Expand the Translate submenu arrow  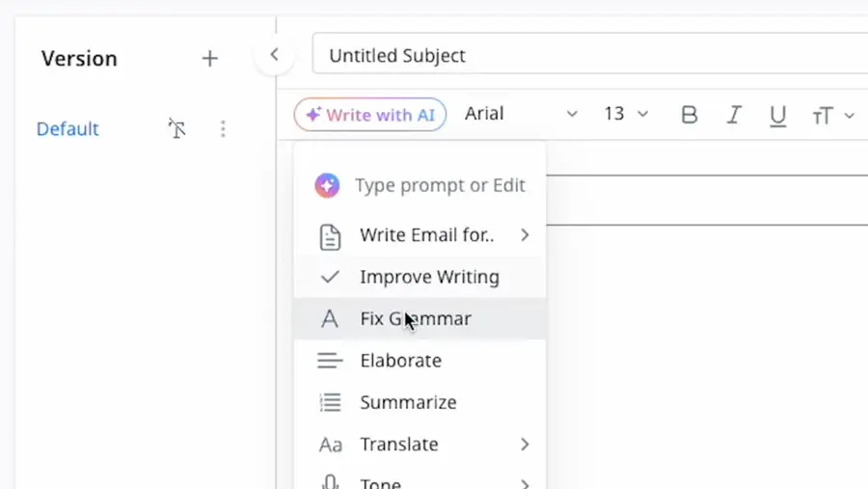[x=525, y=444]
